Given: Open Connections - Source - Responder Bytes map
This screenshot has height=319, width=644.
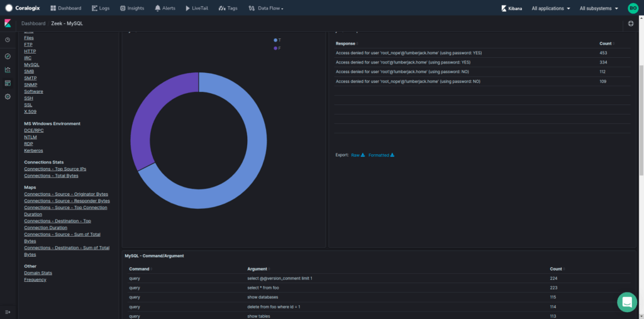Looking at the screenshot, I should click(x=67, y=201).
